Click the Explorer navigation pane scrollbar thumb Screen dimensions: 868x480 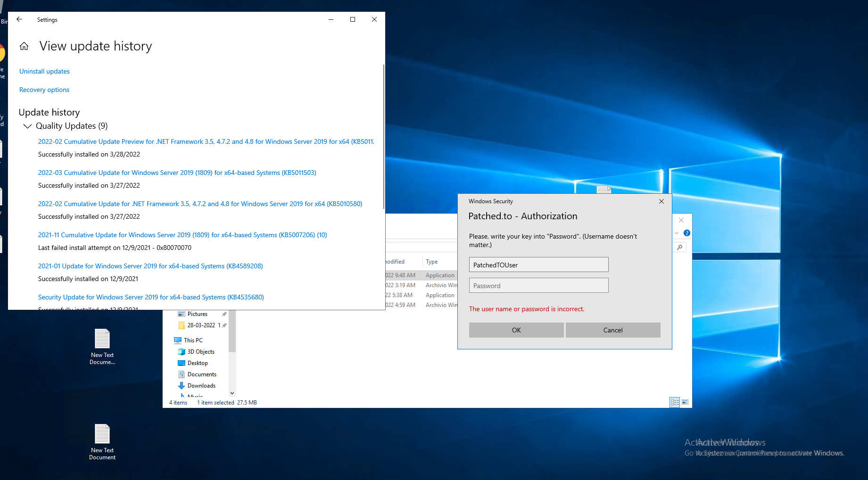(x=232, y=331)
